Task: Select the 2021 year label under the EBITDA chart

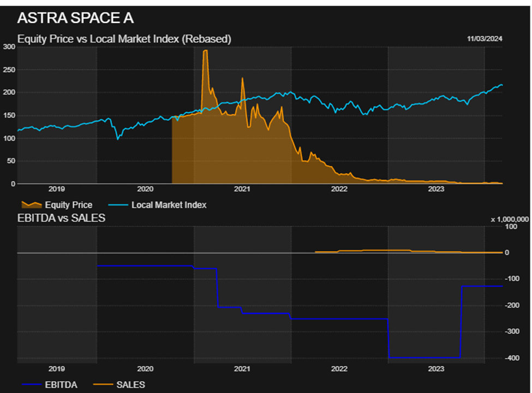Action: click(242, 368)
